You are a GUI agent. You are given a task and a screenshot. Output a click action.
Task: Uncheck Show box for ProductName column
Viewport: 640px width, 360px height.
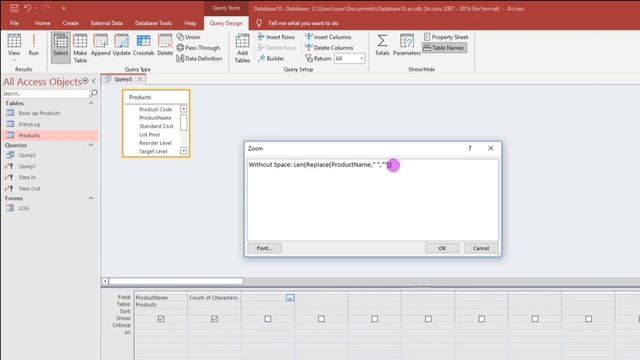(x=161, y=318)
